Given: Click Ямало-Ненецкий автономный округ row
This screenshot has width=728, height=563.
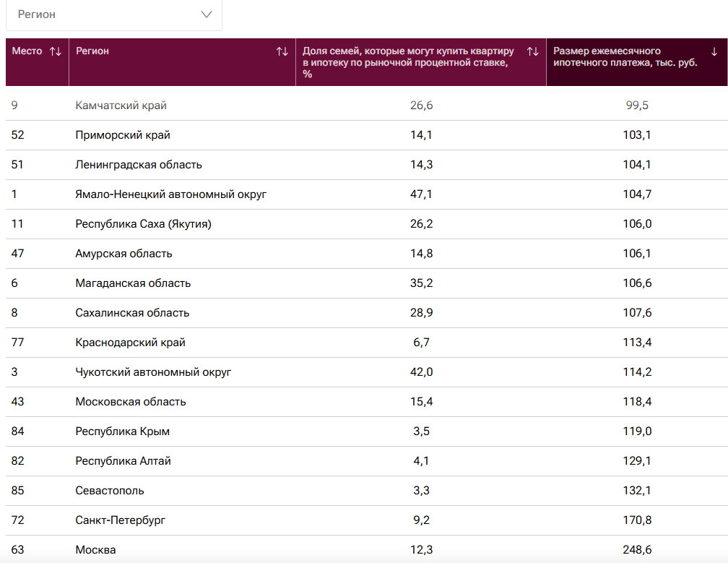Looking at the screenshot, I should pos(171,194).
